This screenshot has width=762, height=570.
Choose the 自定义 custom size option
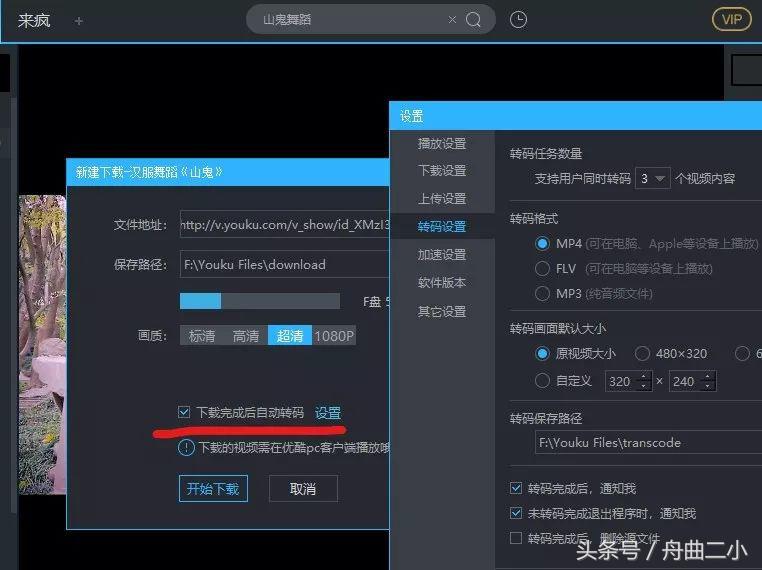(542, 380)
